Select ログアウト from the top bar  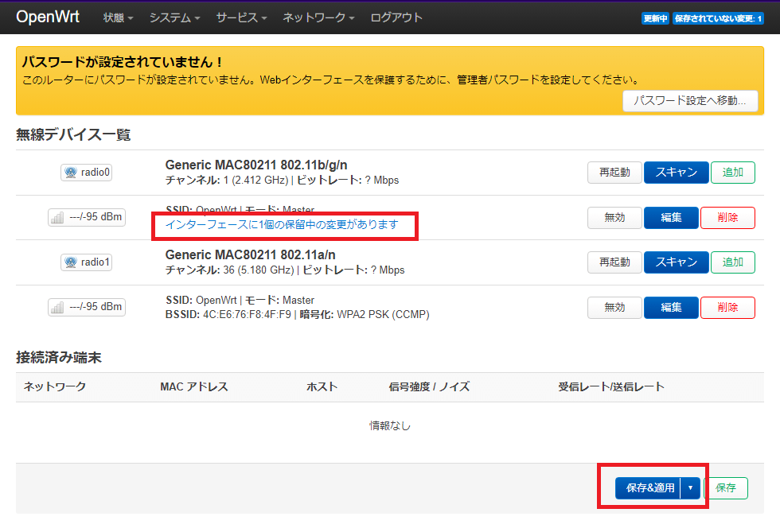(396, 17)
